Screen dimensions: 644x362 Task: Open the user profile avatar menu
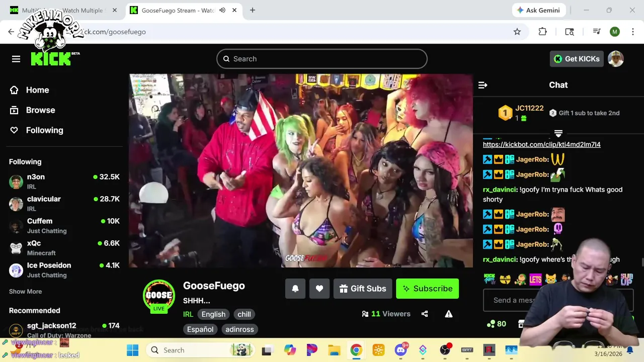(616, 59)
